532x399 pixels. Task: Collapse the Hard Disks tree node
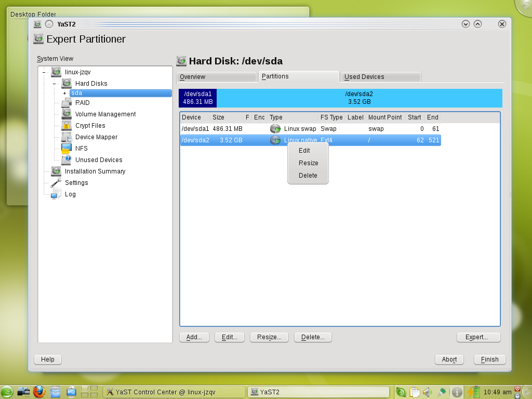(x=54, y=84)
